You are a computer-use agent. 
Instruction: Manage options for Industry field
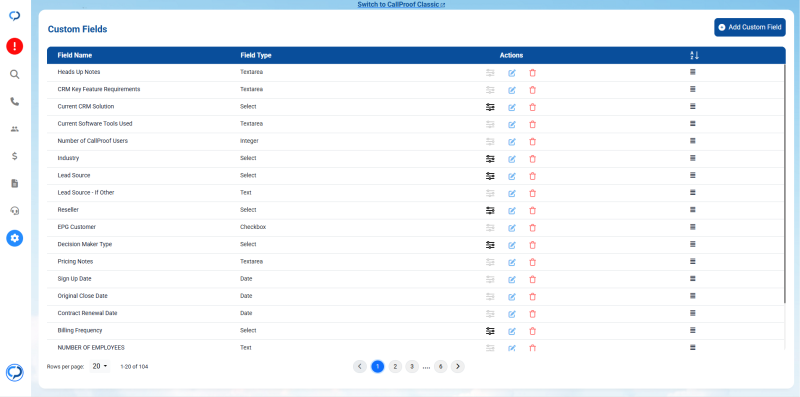[490, 159]
